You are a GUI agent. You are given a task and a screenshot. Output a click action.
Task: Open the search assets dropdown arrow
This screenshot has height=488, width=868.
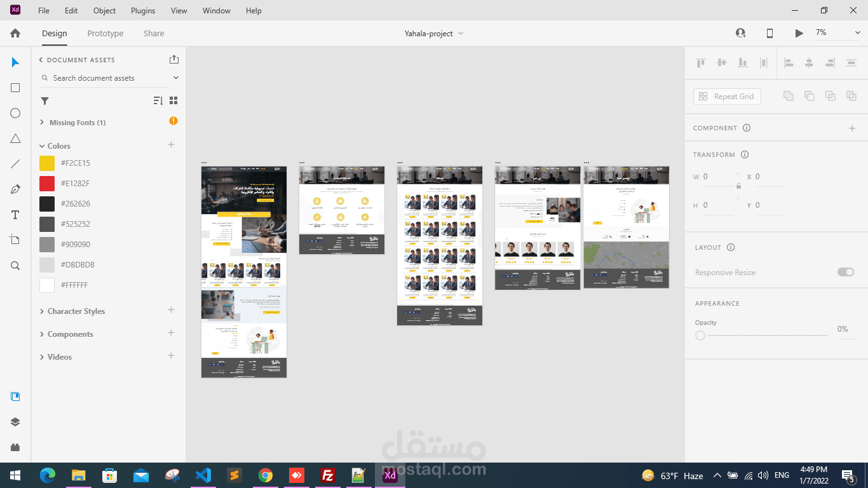click(176, 78)
